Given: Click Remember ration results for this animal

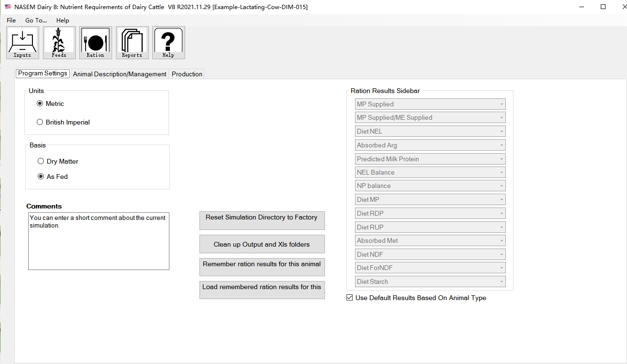Looking at the screenshot, I should coord(262,267).
